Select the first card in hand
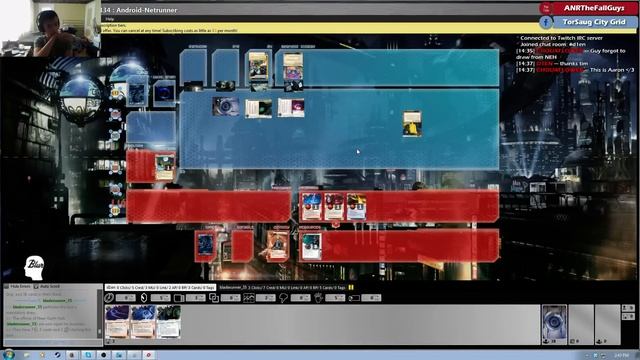This screenshot has width=640, height=360. (117, 322)
